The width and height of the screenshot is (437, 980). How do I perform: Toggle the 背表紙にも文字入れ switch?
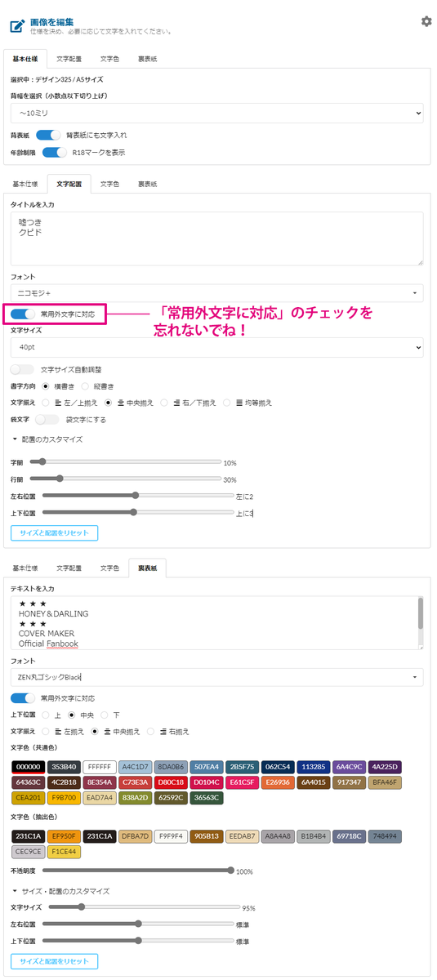click(49, 135)
